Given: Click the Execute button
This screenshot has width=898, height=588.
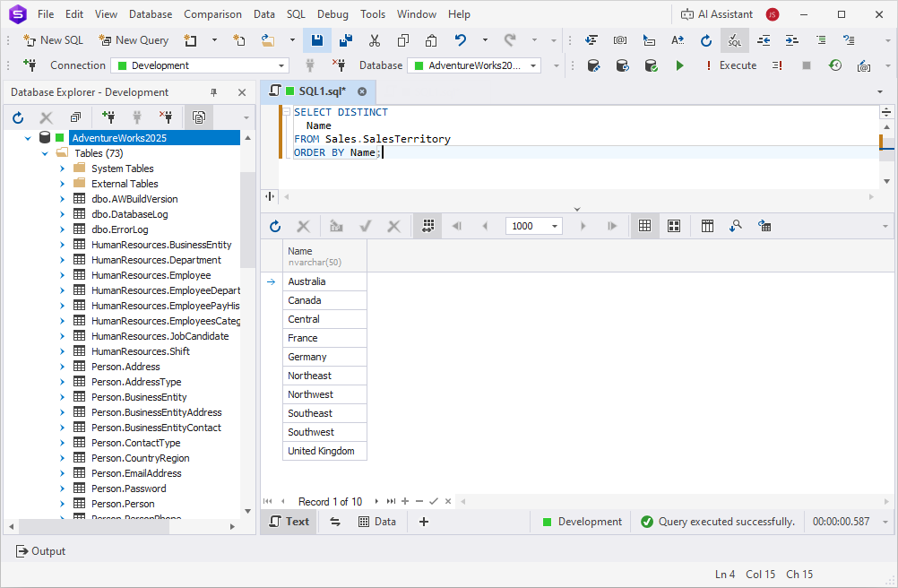Looking at the screenshot, I should 731,65.
